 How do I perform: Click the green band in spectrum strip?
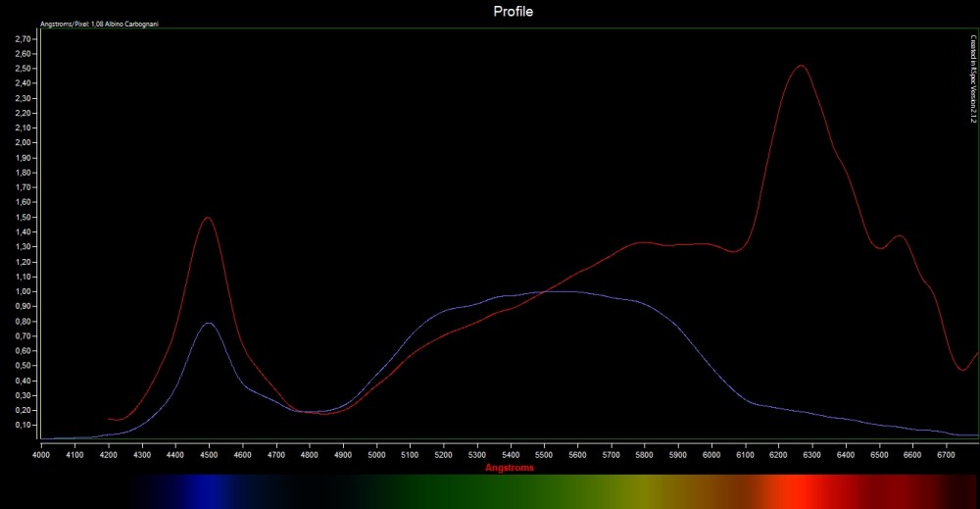coord(490,492)
